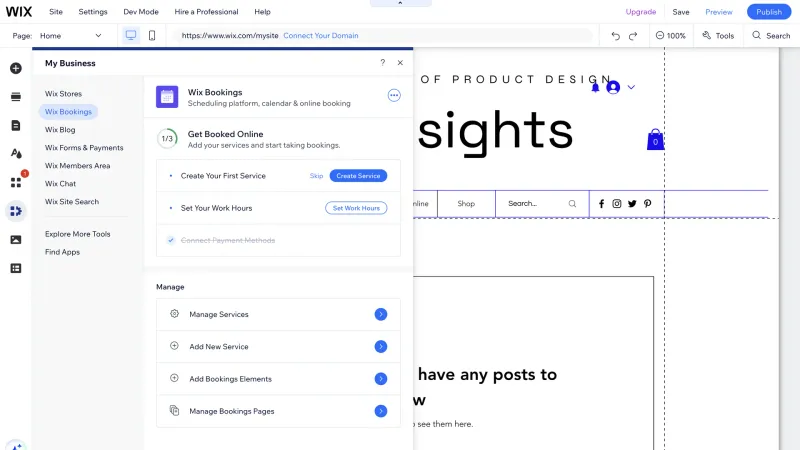Click the shopping bag cart icon
The image size is (800, 450).
pyautogui.click(x=655, y=139)
